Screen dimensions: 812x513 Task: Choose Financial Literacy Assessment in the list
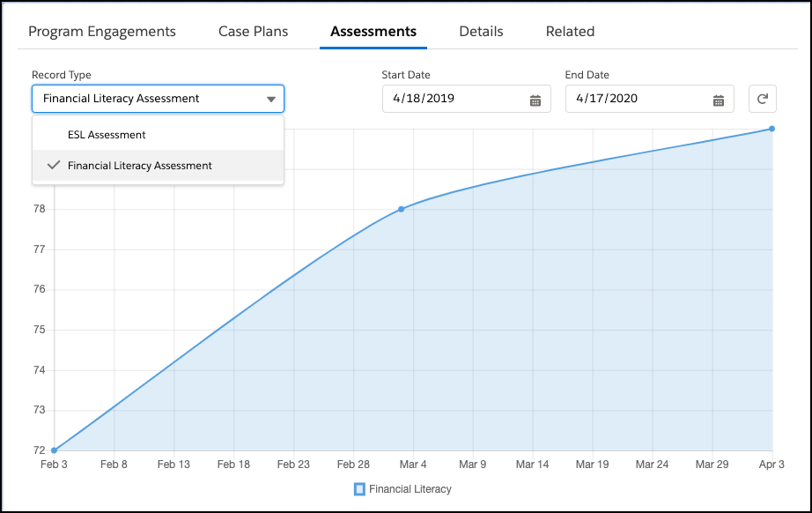(x=141, y=165)
